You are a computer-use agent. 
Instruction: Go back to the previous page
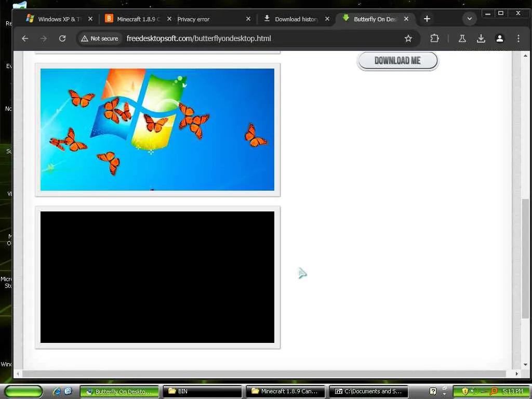[x=25, y=38]
